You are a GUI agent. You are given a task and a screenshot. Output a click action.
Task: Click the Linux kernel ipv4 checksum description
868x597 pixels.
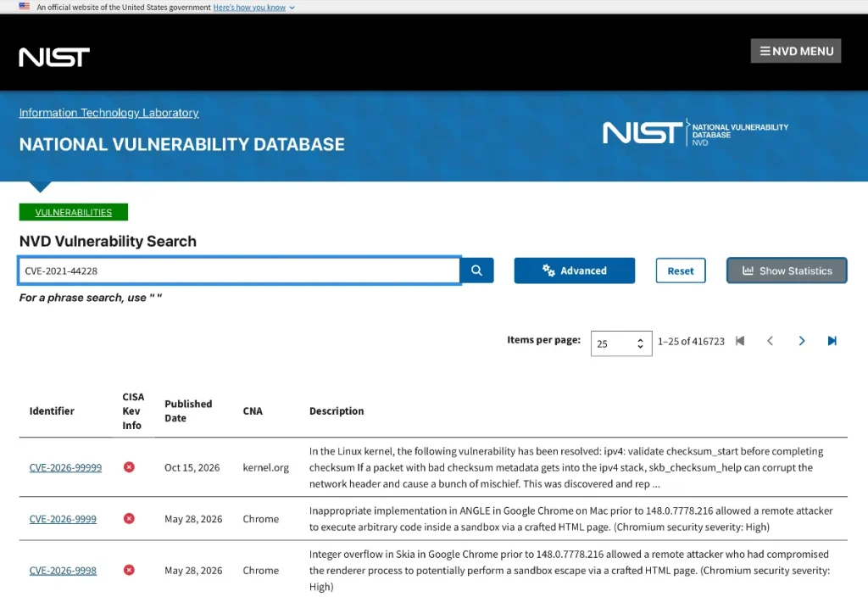click(566, 467)
